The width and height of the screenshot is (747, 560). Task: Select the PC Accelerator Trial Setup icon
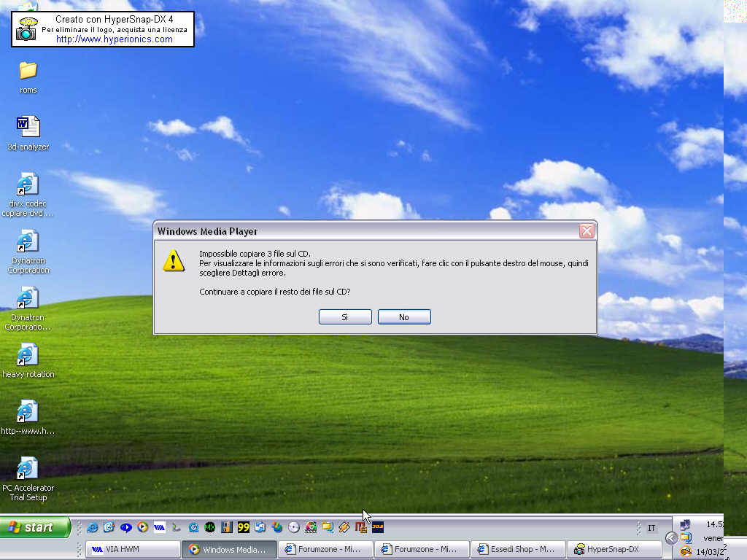click(28, 479)
